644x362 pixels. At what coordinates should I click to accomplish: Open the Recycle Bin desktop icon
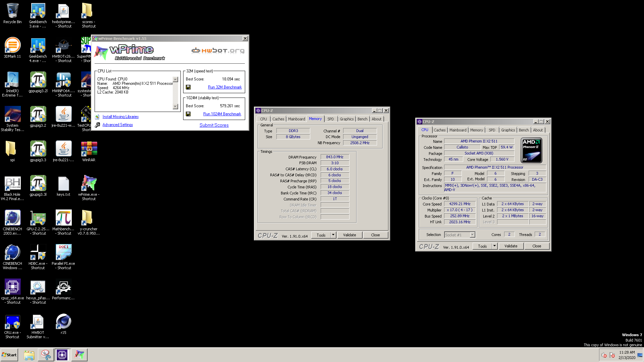coord(12,13)
